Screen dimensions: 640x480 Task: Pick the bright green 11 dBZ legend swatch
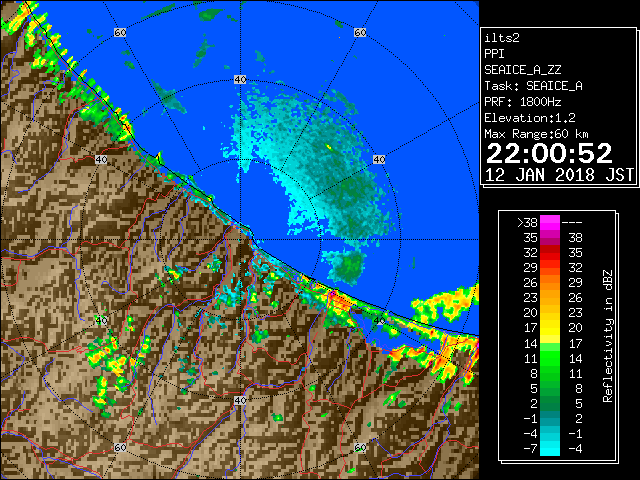pyautogui.click(x=550, y=358)
